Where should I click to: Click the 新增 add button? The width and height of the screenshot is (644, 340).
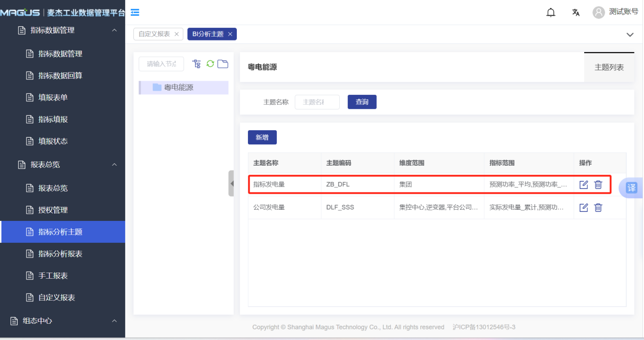click(x=262, y=137)
